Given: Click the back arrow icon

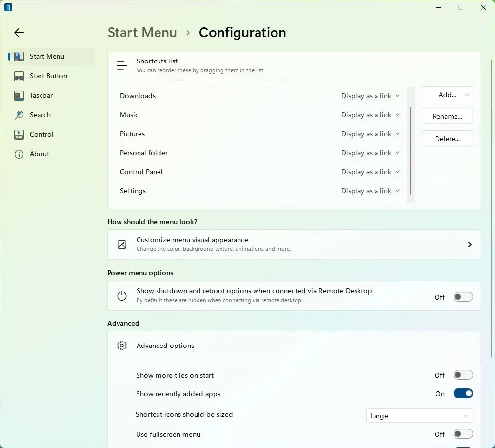Looking at the screenshot, I should tap(19, 33).
